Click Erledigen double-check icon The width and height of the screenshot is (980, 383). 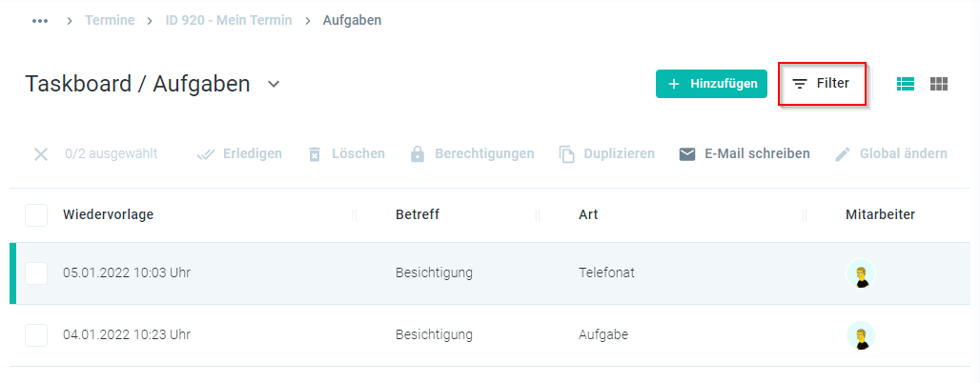click(x=206, y=154)
